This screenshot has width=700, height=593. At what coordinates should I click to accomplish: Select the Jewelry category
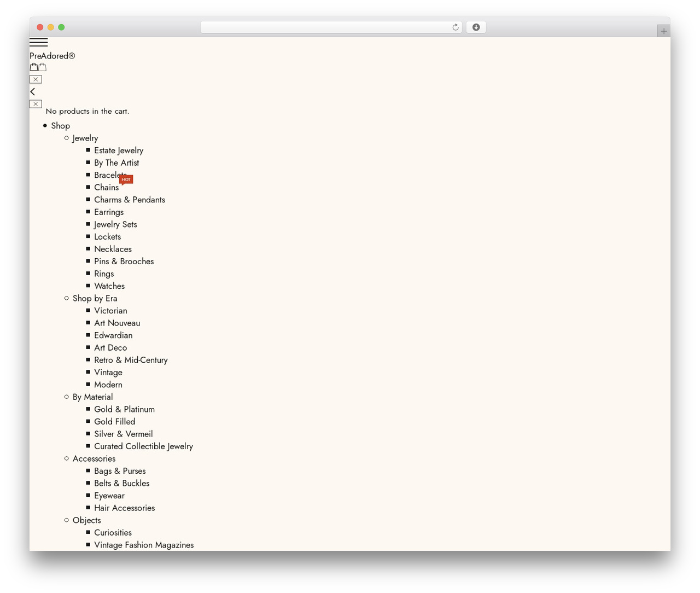(85, 138)
